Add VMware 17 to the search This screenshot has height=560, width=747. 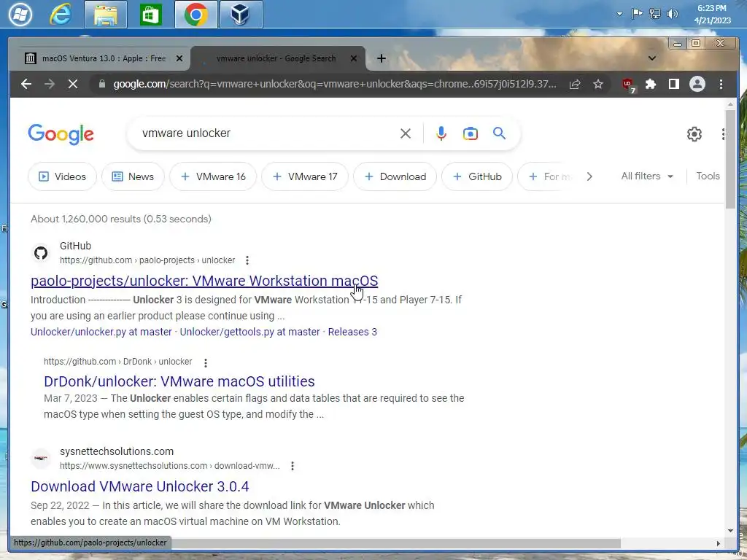305,176
